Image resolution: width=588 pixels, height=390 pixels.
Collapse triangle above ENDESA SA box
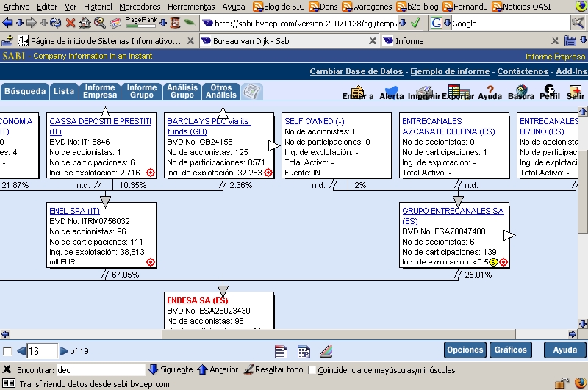tap(223, 291)
